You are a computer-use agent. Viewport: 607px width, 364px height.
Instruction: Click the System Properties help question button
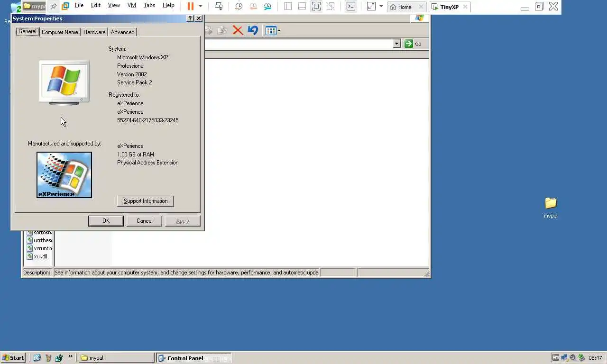(191, 18)
